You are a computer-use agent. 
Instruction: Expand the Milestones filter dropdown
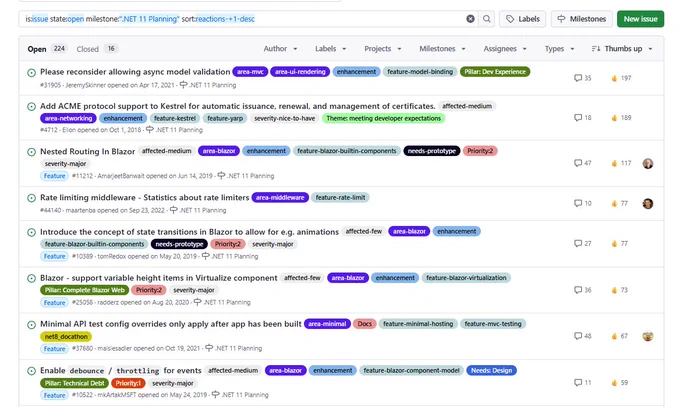point(442,49)
